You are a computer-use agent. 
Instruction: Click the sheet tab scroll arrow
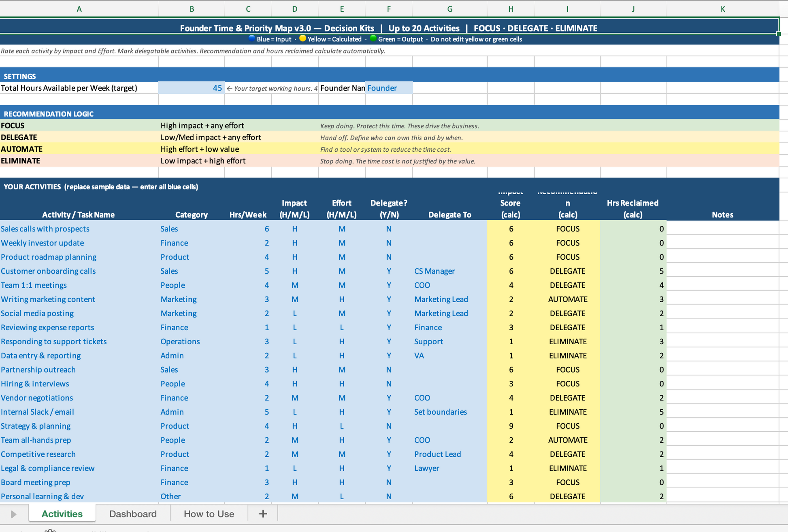(13, 514)
